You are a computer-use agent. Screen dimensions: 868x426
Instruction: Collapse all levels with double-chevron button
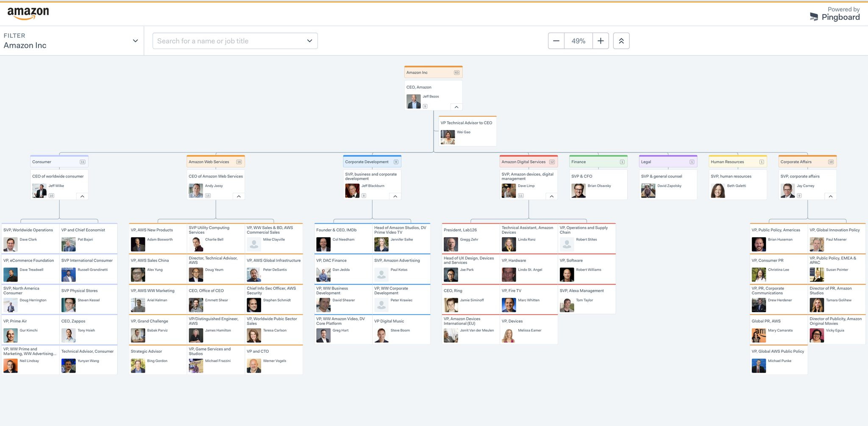[x=621, y=41]
